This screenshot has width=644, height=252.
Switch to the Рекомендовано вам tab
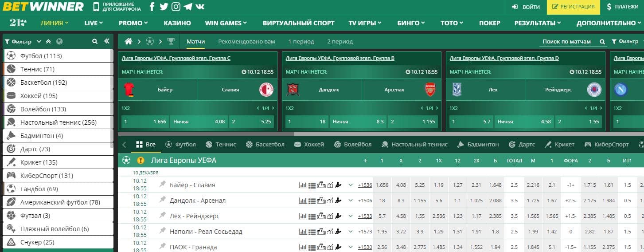[246, 42]
